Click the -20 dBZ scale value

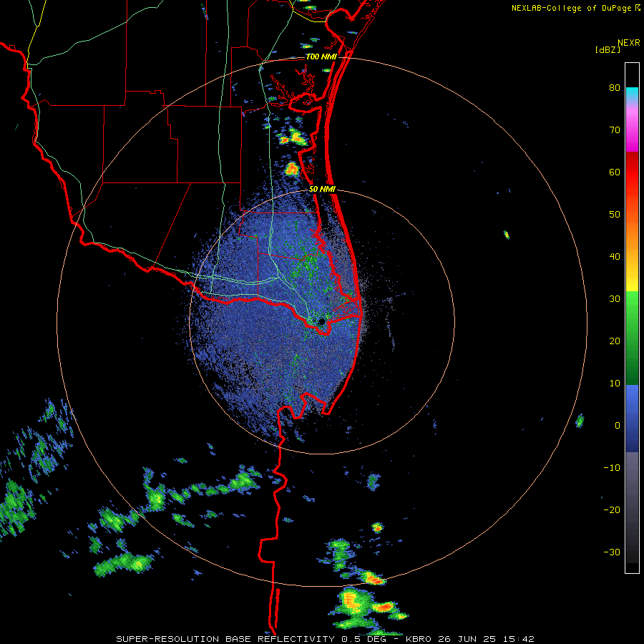612,509
